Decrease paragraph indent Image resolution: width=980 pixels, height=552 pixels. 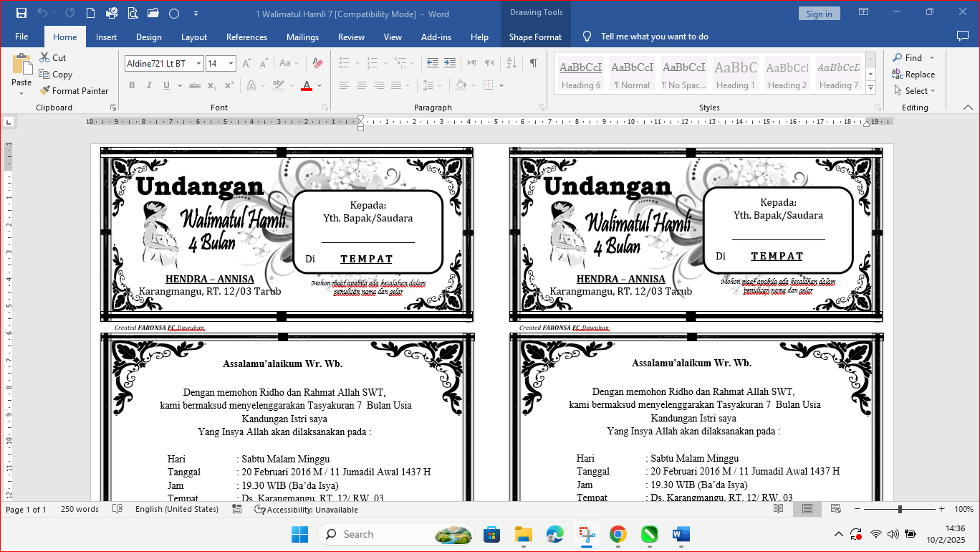433,63
